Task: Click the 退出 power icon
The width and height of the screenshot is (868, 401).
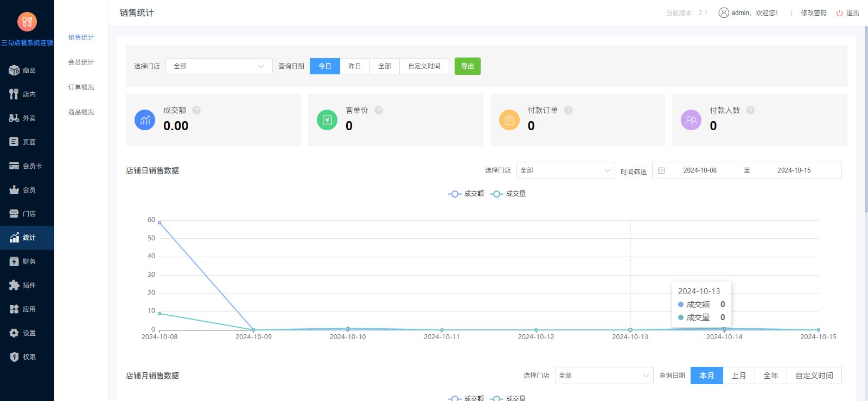Action: click(x=840, y=13)
